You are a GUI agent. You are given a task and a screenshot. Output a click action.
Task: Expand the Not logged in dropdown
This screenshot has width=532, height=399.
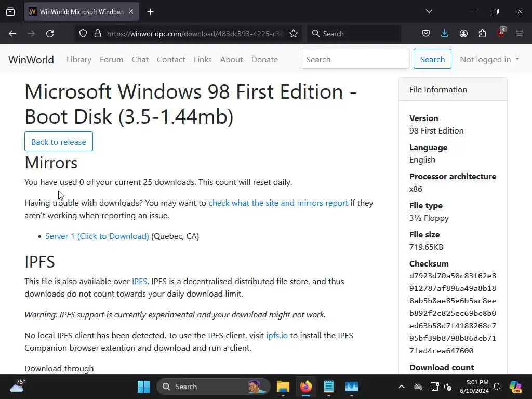(x=489, y=59)
